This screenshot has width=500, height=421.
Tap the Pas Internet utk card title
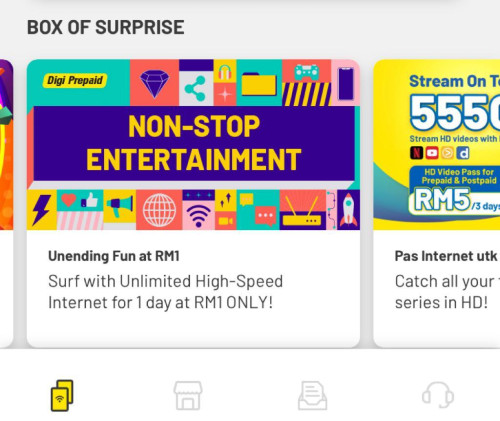click(447, 256)
